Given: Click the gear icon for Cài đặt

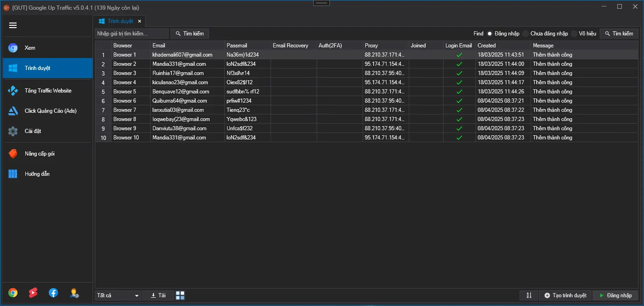Looking at the screenshot, I should (x=13, y=131).
